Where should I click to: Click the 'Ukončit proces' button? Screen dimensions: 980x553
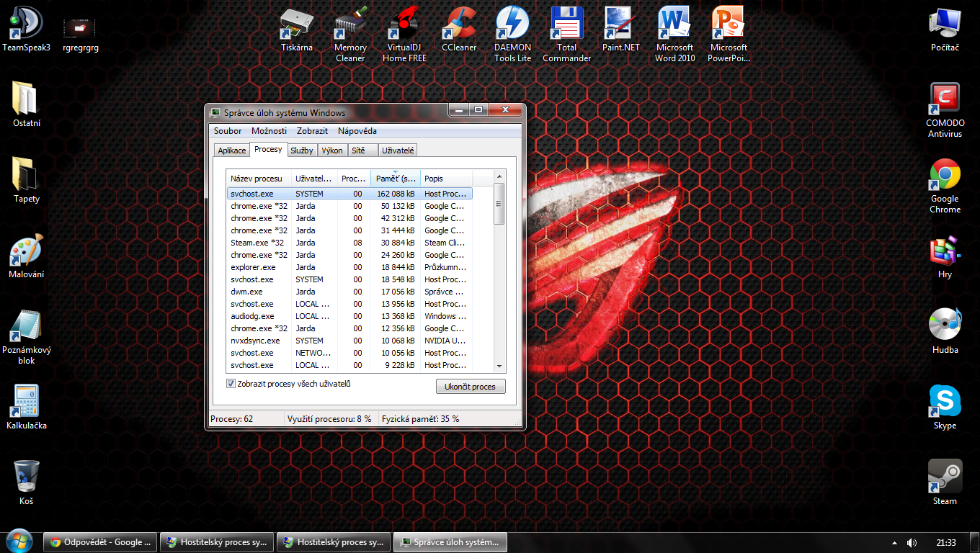pos(470,387)
